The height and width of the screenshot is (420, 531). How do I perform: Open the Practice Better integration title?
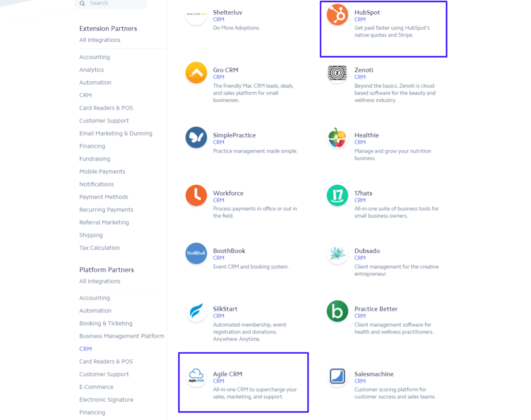click(x=376, y=309)
